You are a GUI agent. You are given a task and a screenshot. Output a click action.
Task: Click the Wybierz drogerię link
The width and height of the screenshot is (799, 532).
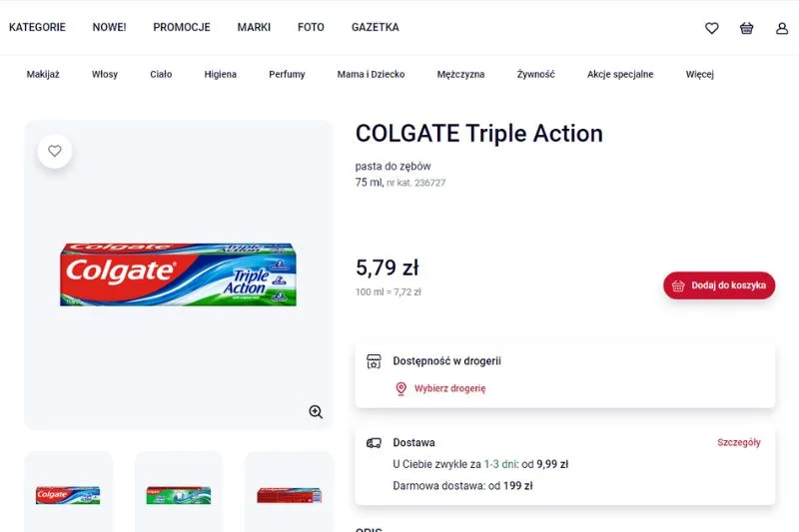click(449, 388)
